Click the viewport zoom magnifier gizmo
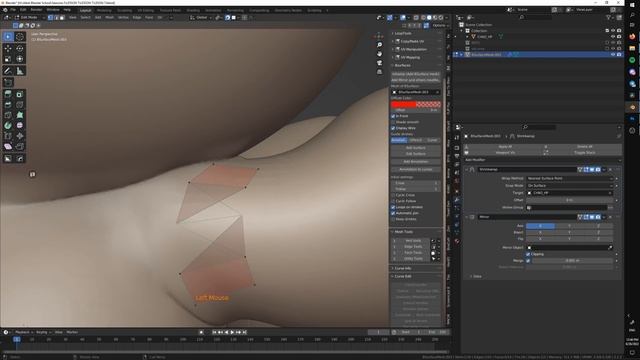The height and width of the screenshot is (360, 640). [x=380, y=44]
